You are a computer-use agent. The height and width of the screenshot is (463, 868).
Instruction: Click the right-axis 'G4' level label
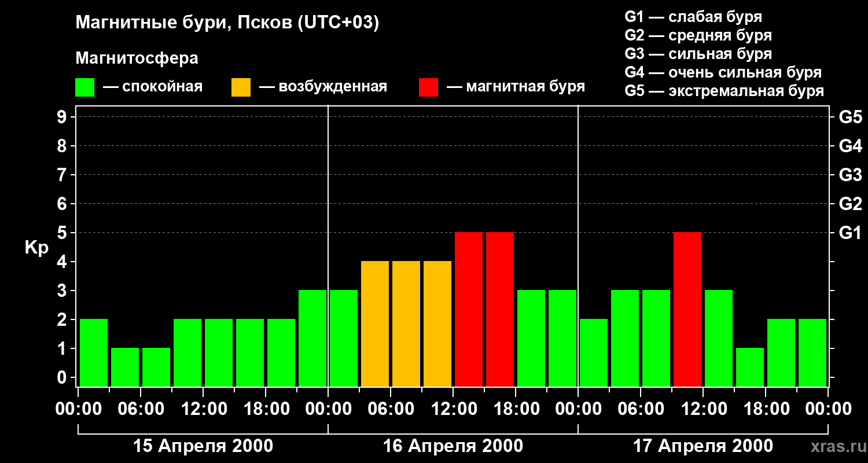click(850, 146)
